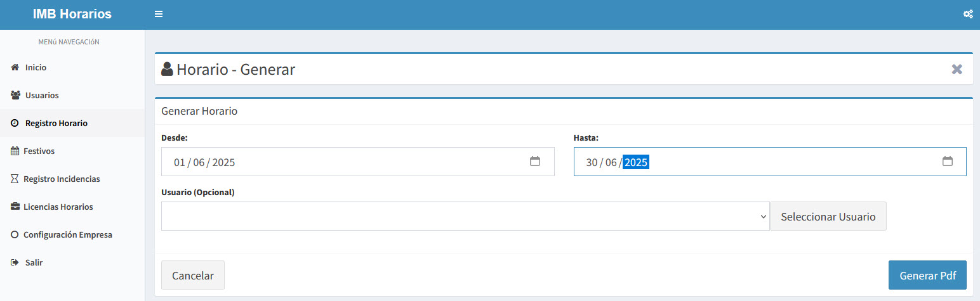The height and width of the screenshot is (301, 980).
Task: Open the Hasta date picker calendar icon
Action: [948, 162]
